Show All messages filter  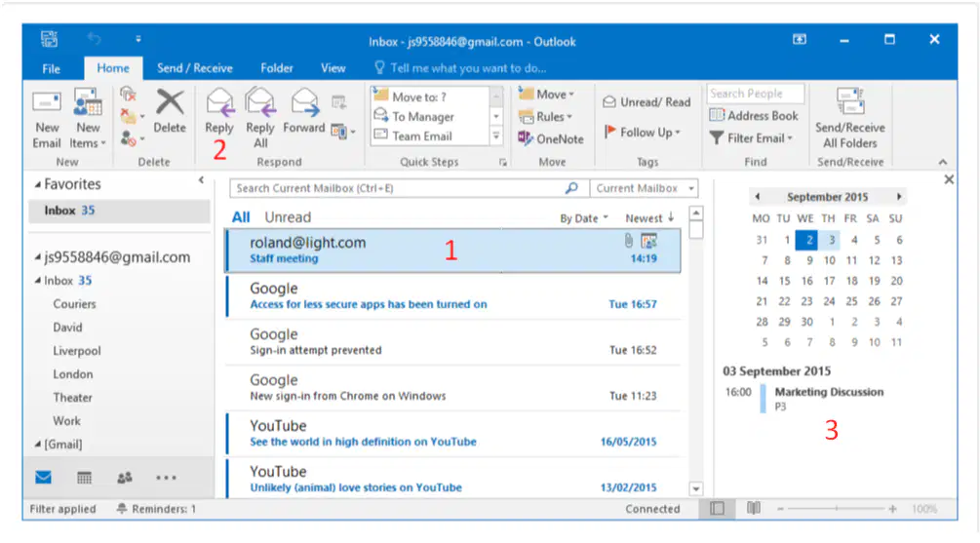tap(241, 217)
